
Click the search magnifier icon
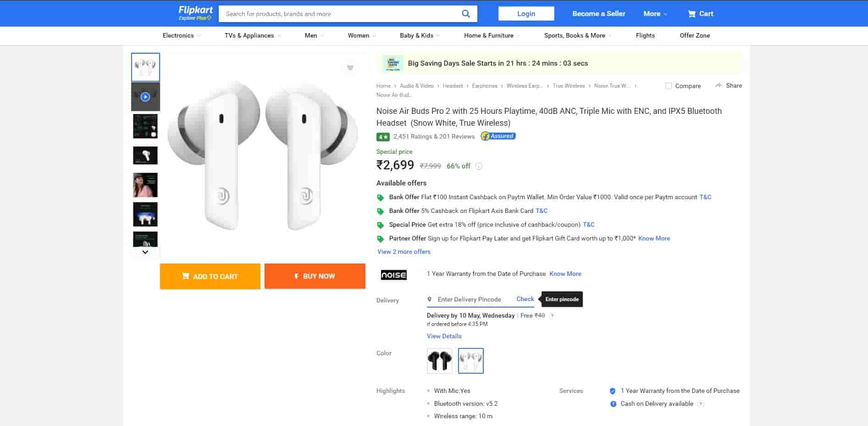click(465, 14)
